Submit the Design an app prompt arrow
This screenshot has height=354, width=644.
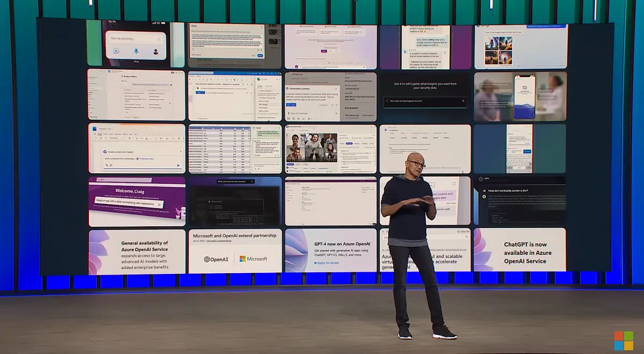[159, 204]
